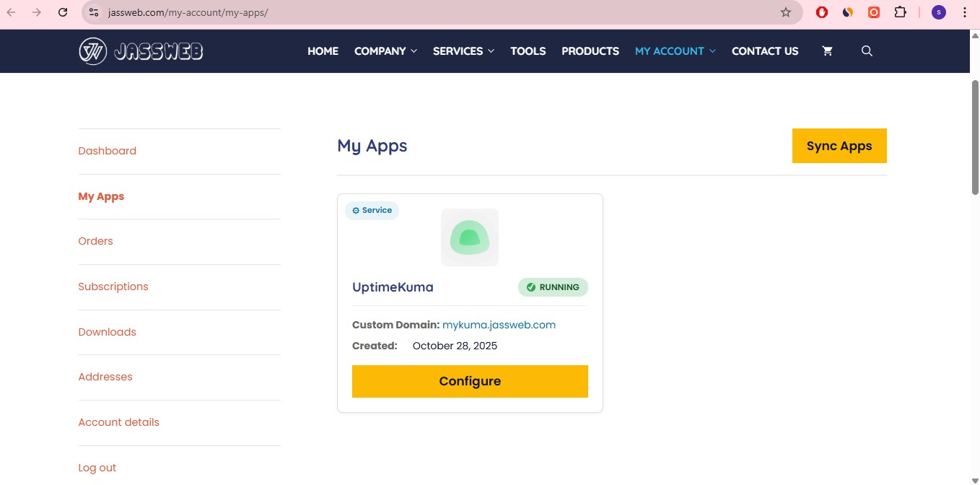This screenshot has width=980, height=485.
Task: Click the October 28, 2025 created date
Action: pos(455,346)
